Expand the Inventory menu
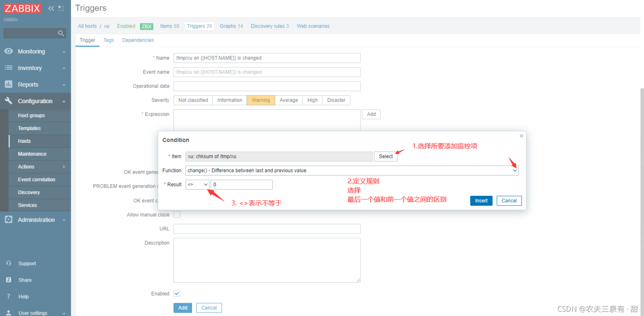 (x=64, y=68)
